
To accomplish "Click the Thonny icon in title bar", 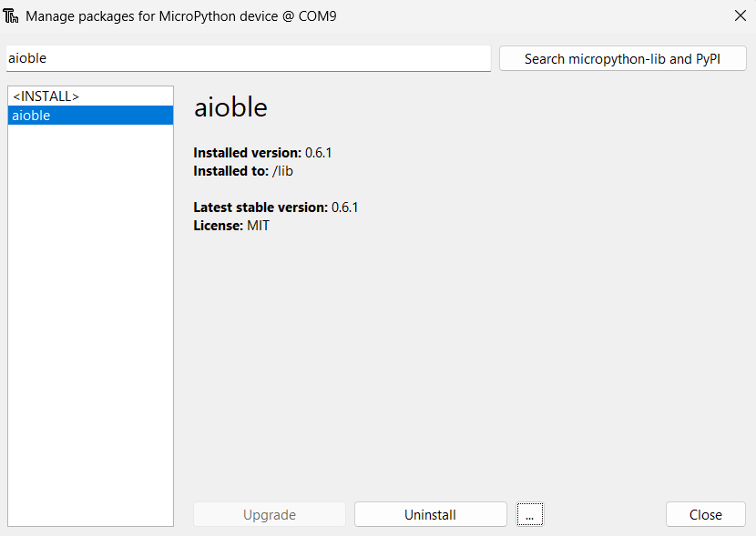I will point(11,15).
